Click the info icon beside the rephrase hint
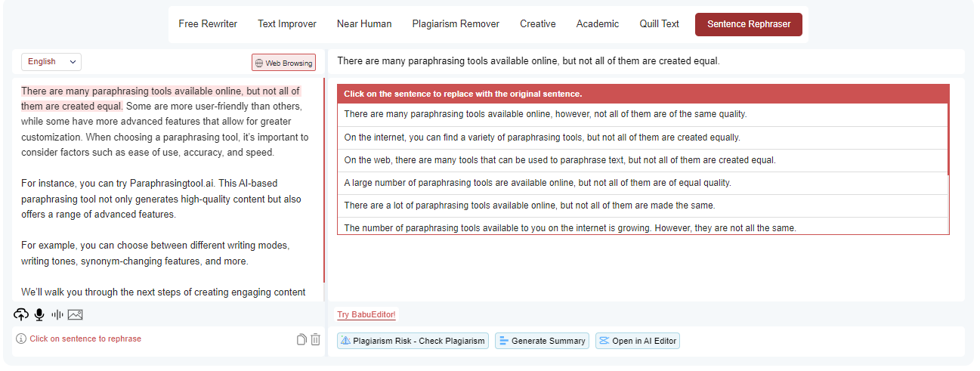This screenshot has width=980, height=371. [21, 339]
